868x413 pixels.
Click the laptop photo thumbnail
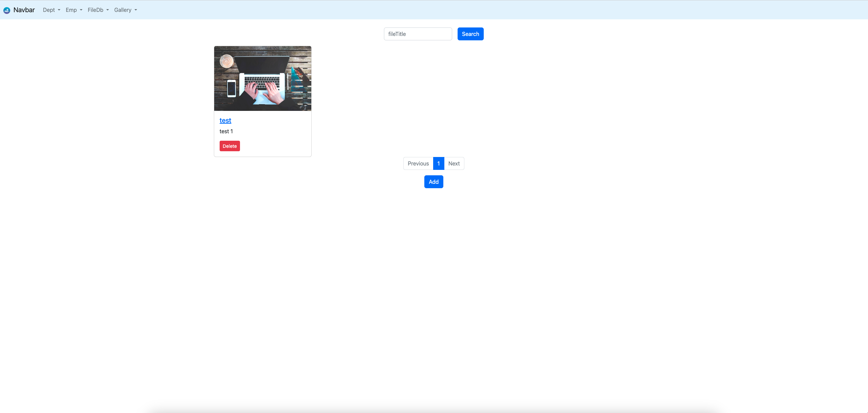point(262,78)
